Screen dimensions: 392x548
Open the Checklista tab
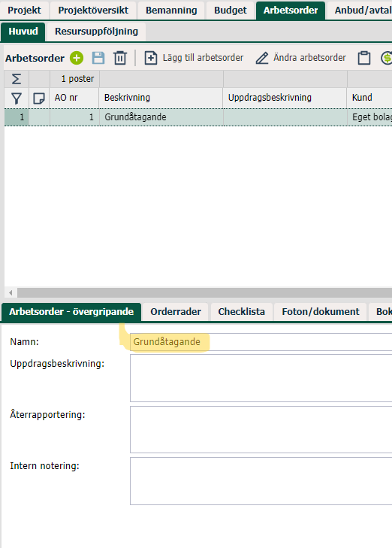tap(241, 312)
